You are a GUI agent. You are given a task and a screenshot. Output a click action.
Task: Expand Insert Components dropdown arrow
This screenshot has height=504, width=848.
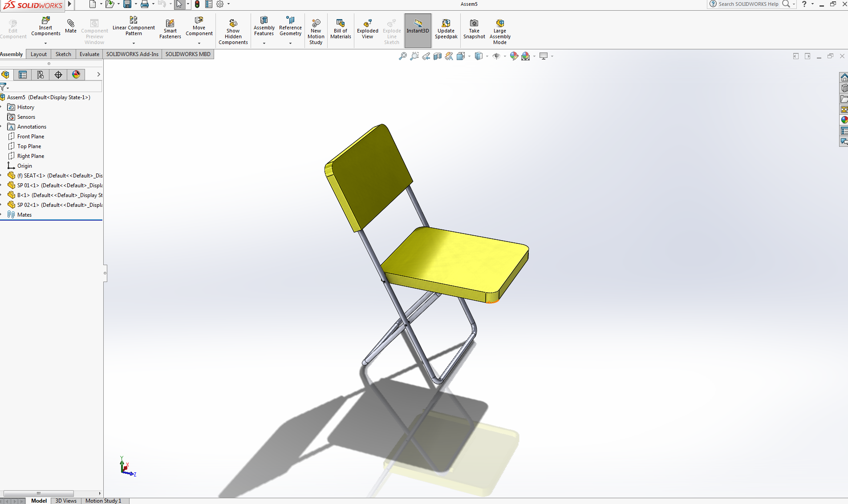coord(45,43)
